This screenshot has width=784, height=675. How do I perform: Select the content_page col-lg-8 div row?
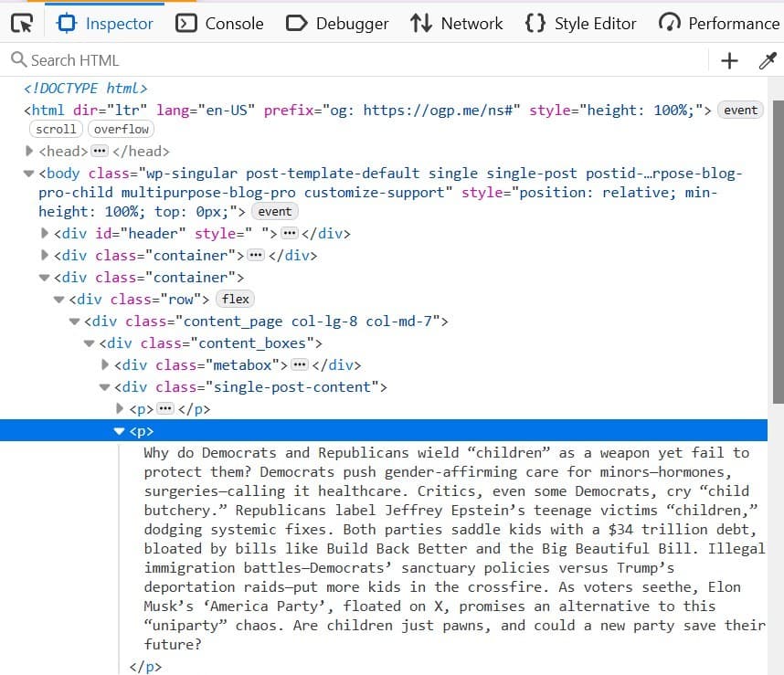tap(266, 322)
